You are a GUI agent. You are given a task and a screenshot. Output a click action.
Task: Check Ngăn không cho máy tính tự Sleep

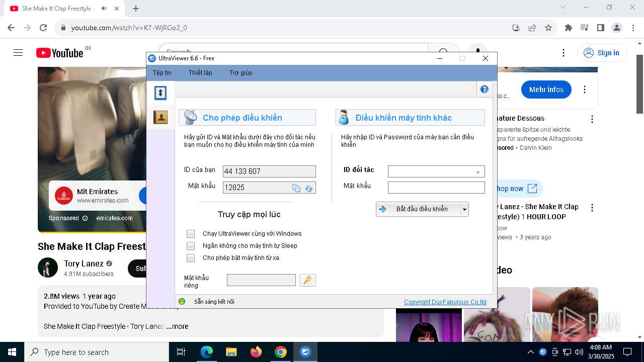pyautogui.click(x=191, y=246)
